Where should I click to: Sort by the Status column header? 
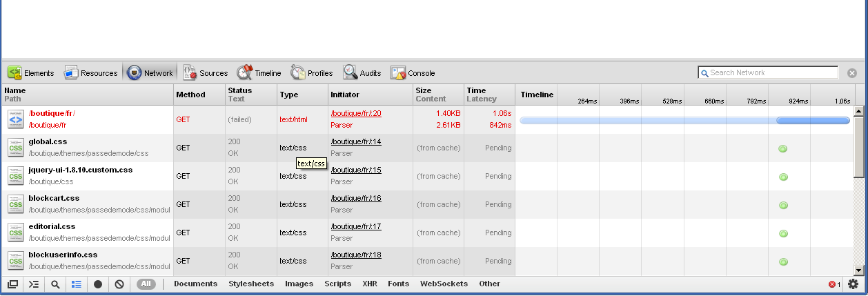click(x=251, y=95)
